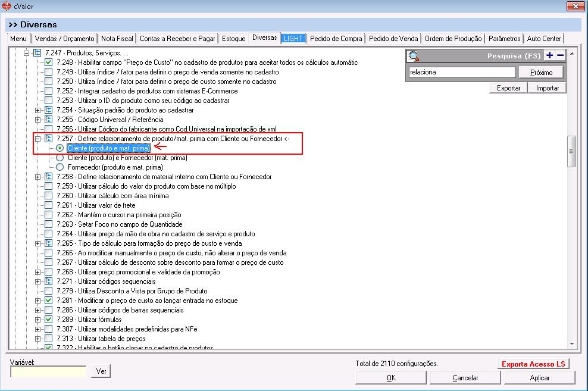Screen dimensions: 588x391
Task: Open the Estoque tab
Action: pos(234,39)
